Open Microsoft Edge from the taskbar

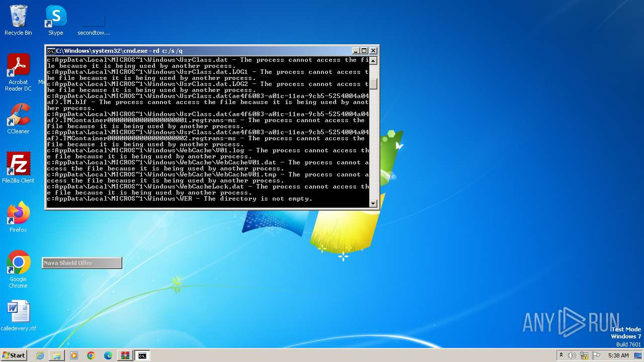click(108, 355)
